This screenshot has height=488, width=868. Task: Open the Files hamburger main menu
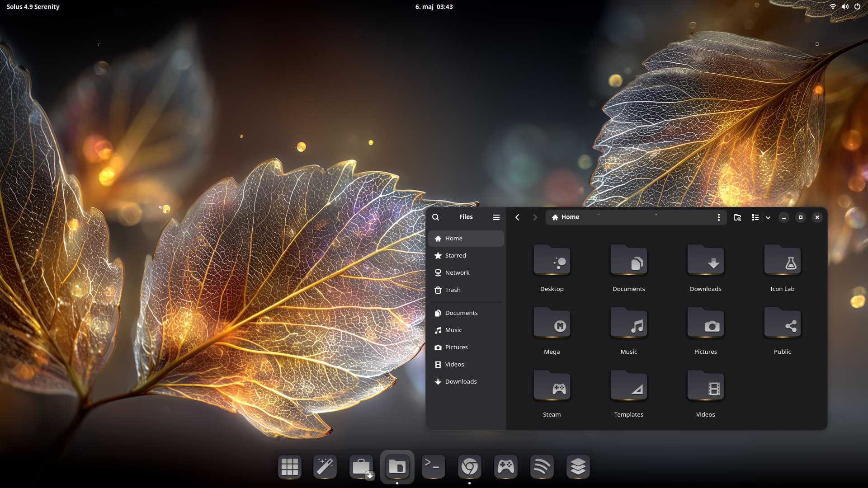pyautogui.click(x=496, y=217)
